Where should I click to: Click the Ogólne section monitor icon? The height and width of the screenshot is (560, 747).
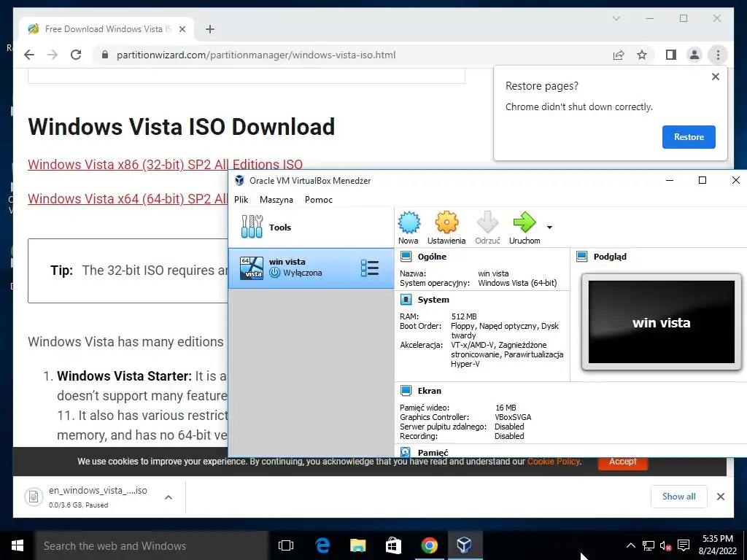tap(406, 257)
